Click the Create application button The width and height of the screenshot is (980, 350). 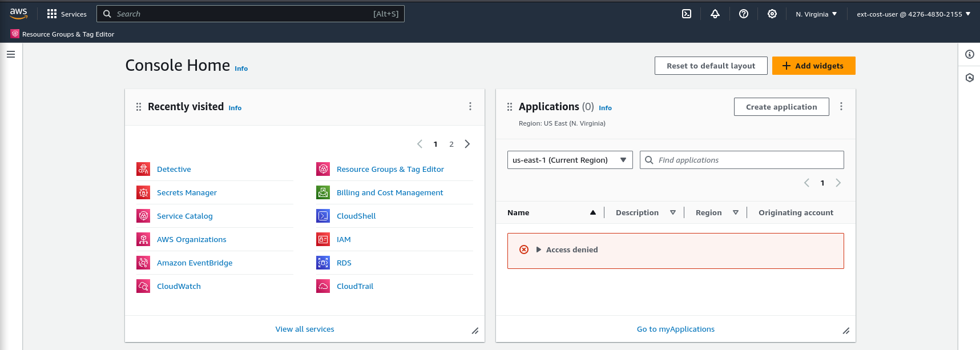tap(781, 107)
